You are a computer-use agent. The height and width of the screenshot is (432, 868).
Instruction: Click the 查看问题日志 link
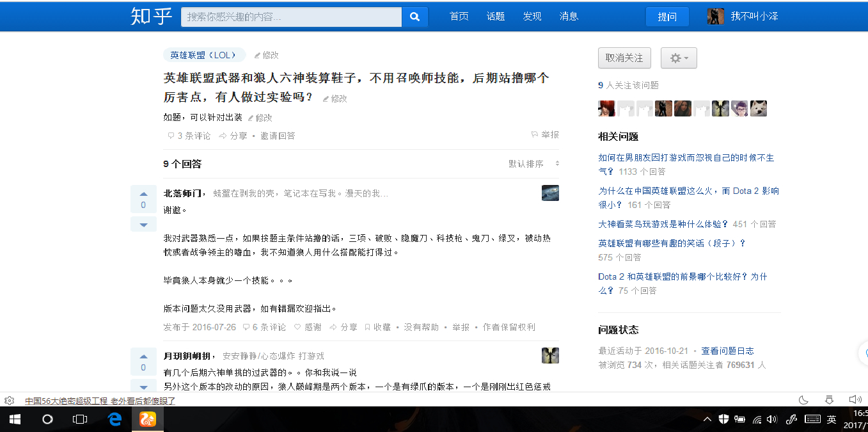(x=727, y=351)
